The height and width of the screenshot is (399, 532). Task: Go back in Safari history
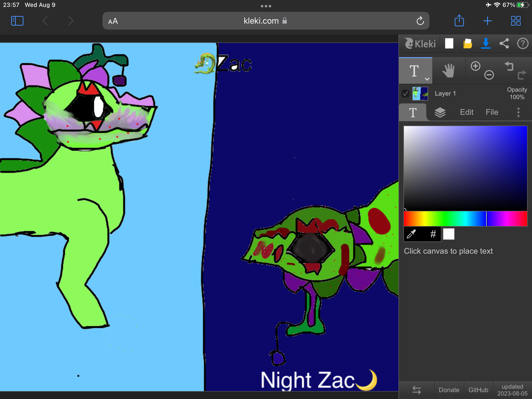click(45, 21)
